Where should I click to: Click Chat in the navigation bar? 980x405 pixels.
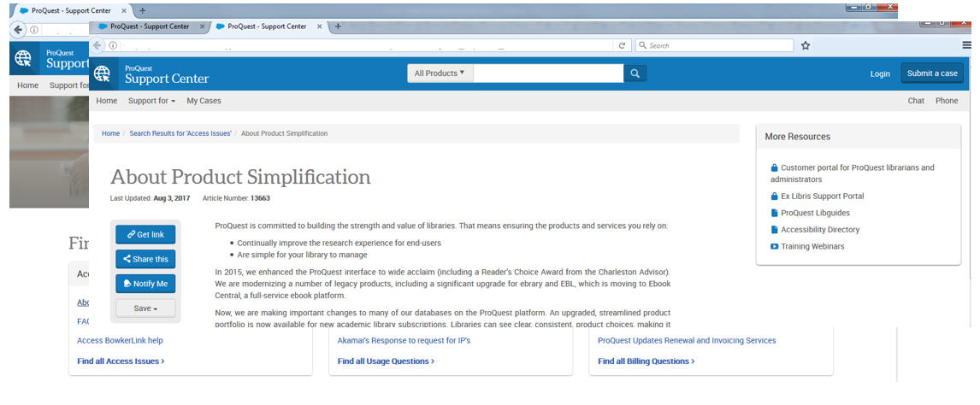[x=916, y=101]
